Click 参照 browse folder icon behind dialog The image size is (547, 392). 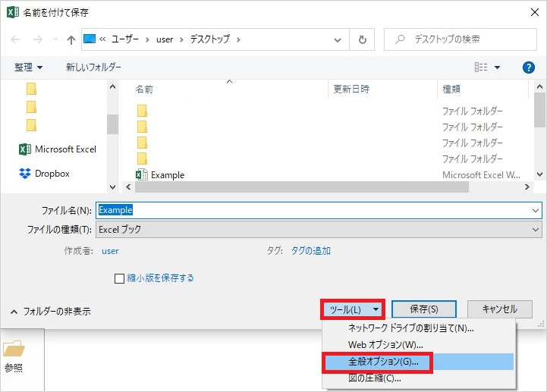[14, 349]
